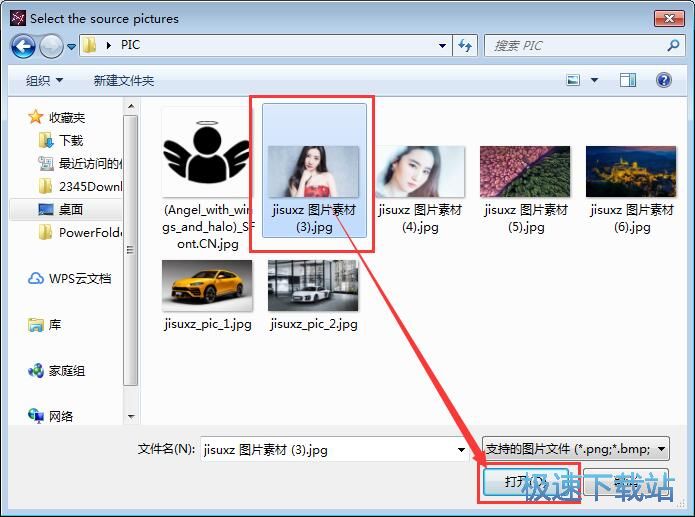Select 桌面 in navigation pane
This screenshot has height=517, width=695.
click(x=71, y=209)
